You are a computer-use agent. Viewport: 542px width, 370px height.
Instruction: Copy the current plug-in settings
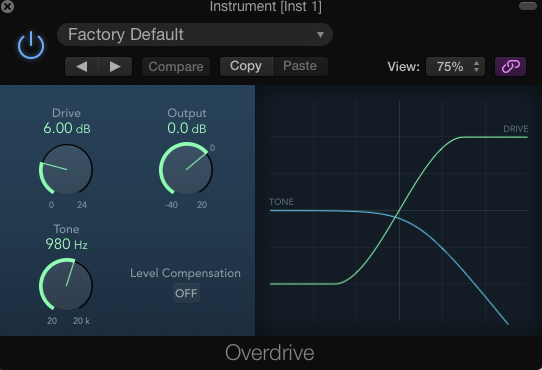click(246, 66)
